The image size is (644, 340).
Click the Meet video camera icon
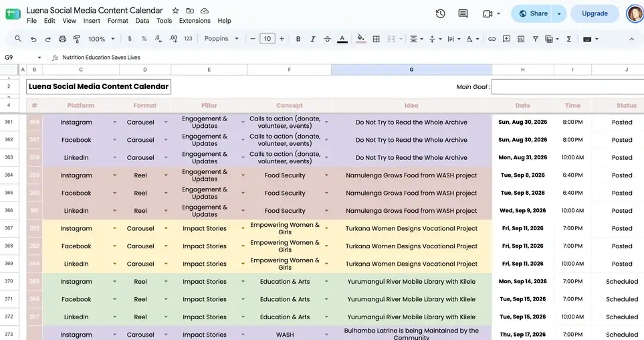[488, 13]
